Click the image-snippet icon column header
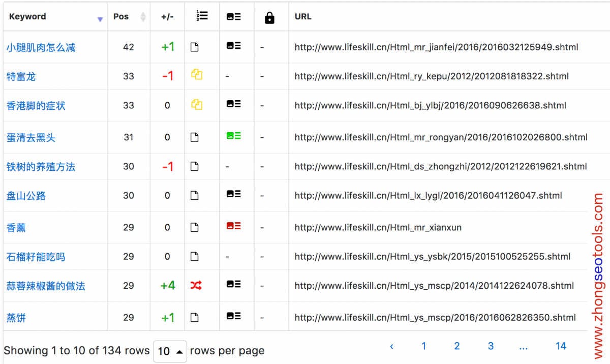Viewport: 610px width, 364px height. click(233, 16)
